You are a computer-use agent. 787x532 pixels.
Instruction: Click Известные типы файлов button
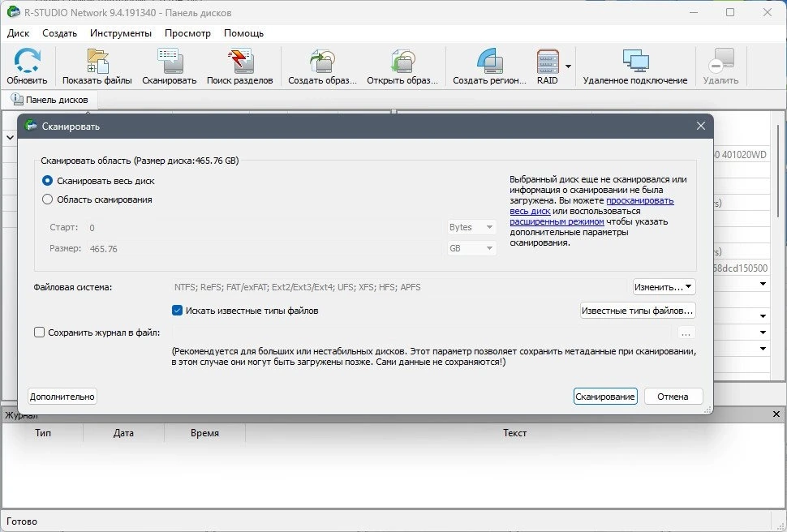[638, 311]
